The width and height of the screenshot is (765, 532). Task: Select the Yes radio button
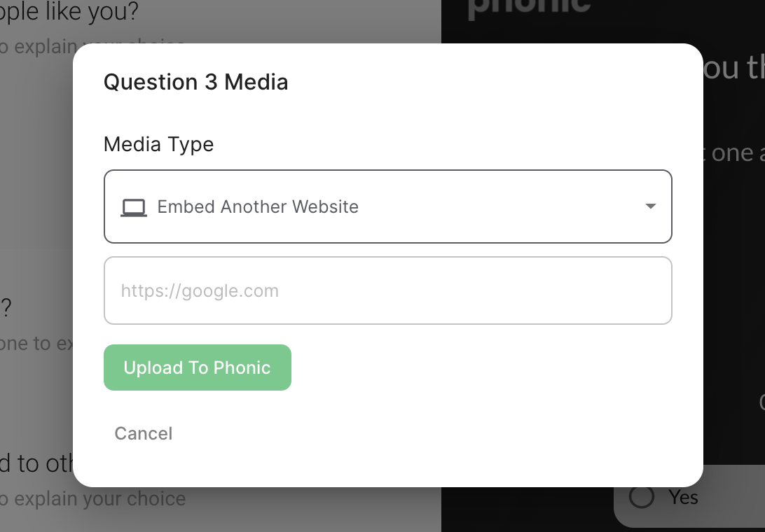[x=642, y=497]
